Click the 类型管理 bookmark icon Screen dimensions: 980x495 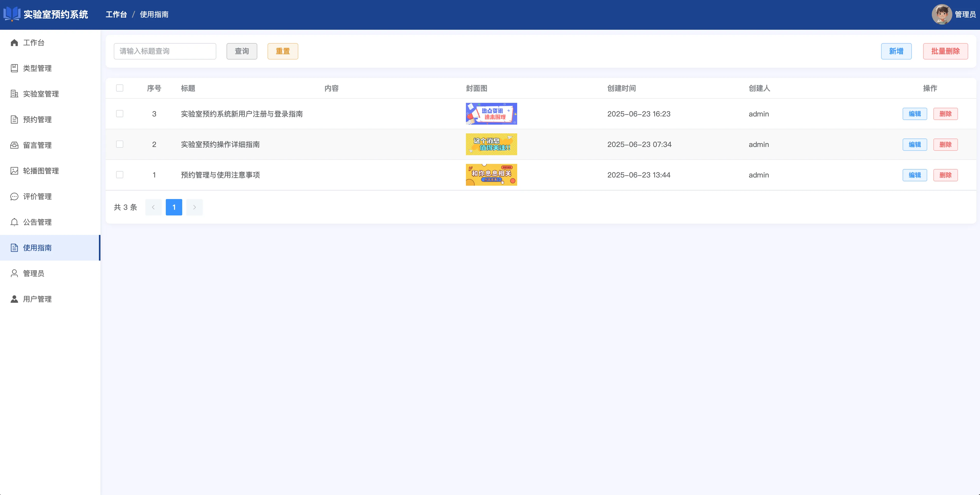[14, 68]
